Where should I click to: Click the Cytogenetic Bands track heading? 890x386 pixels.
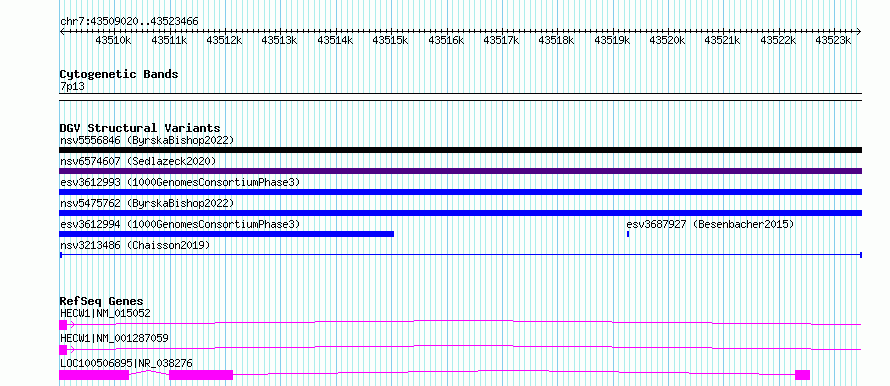pos(119,74)
